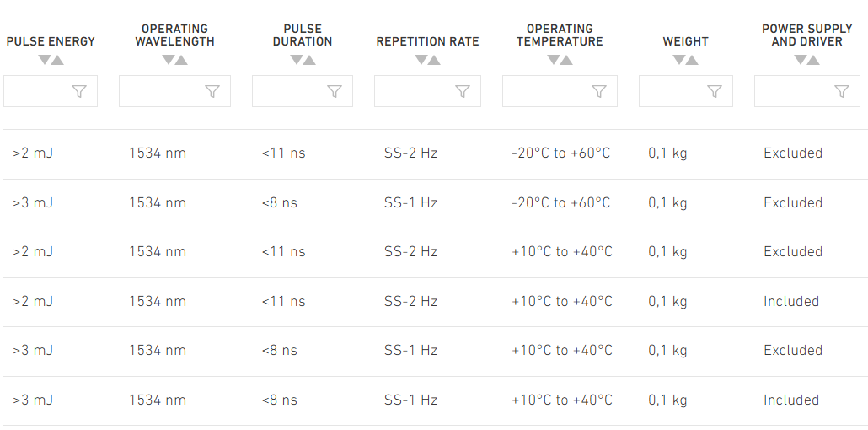Sort Power Supply and Driver ascending

(x=813, y=60)
